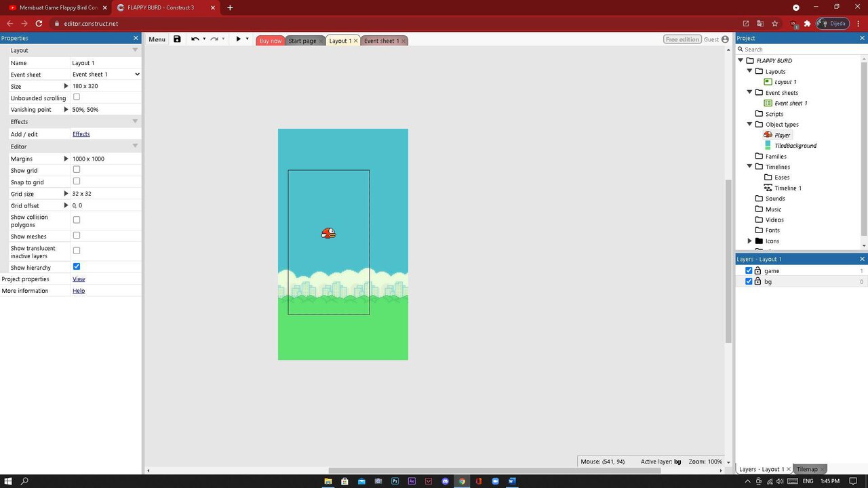Hide the bg layer via its checkbox
Viewport: 868px width, 488px height.
749,281
